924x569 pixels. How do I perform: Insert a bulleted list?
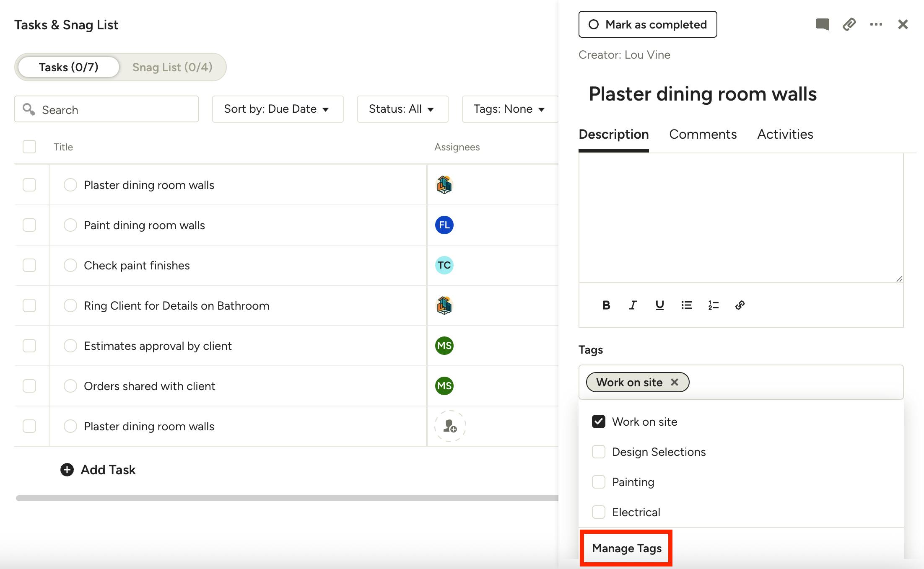[686, 305]
